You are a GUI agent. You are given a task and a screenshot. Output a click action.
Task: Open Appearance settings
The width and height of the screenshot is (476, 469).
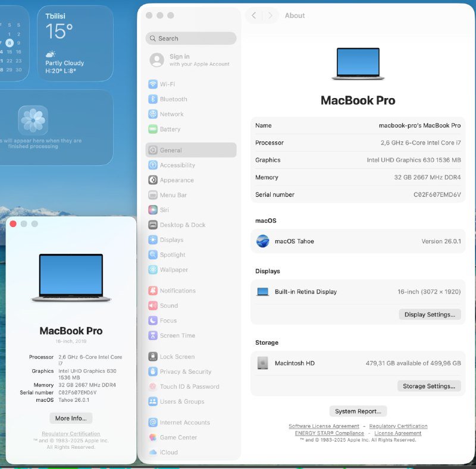point(176,180)
